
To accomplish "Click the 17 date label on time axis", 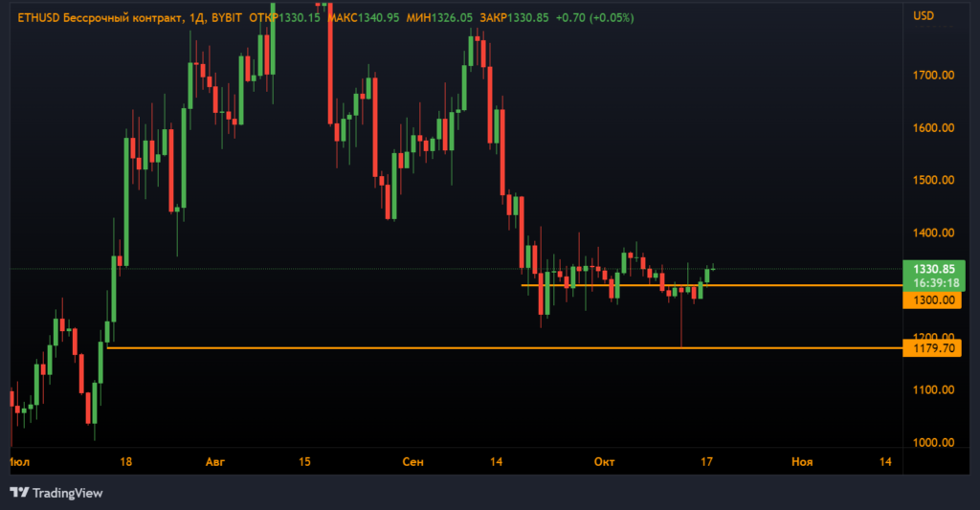I will coord(706,462).
